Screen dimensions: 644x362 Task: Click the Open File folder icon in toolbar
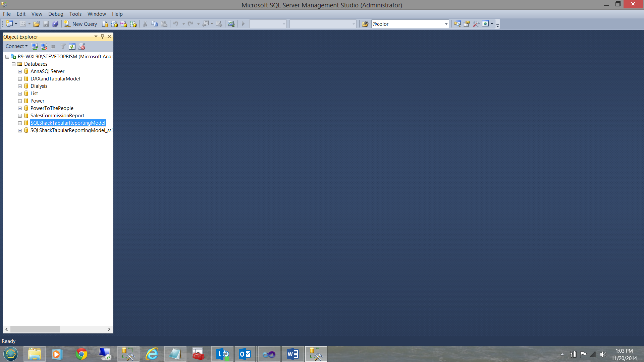[x=37, y=24]
